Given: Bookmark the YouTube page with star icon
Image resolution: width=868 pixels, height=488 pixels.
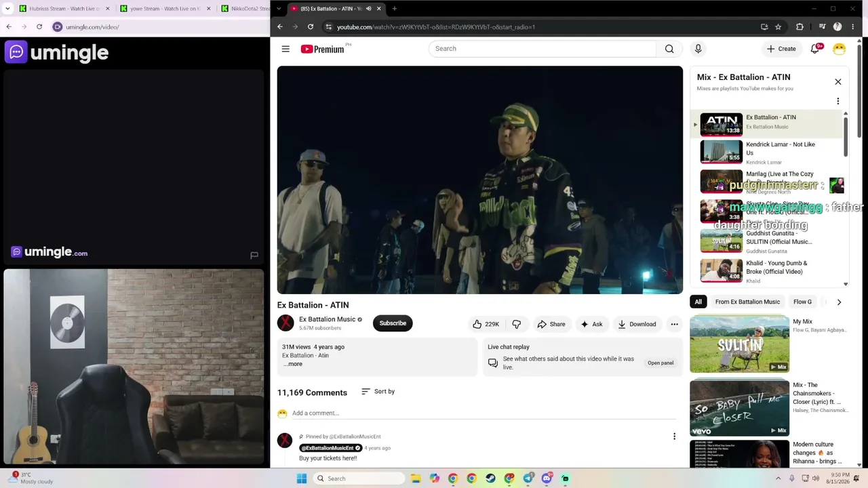Looking at the screenshot, I should [x=778, y=27].
